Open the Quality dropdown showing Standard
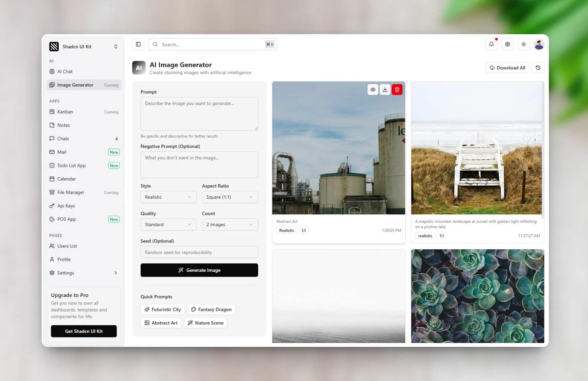This screenshot has height=381, width=588. point(169,224)
